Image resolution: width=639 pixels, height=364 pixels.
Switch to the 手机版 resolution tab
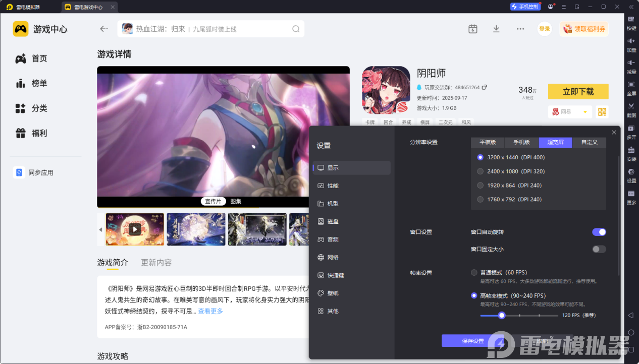click(x=521, y=142)
